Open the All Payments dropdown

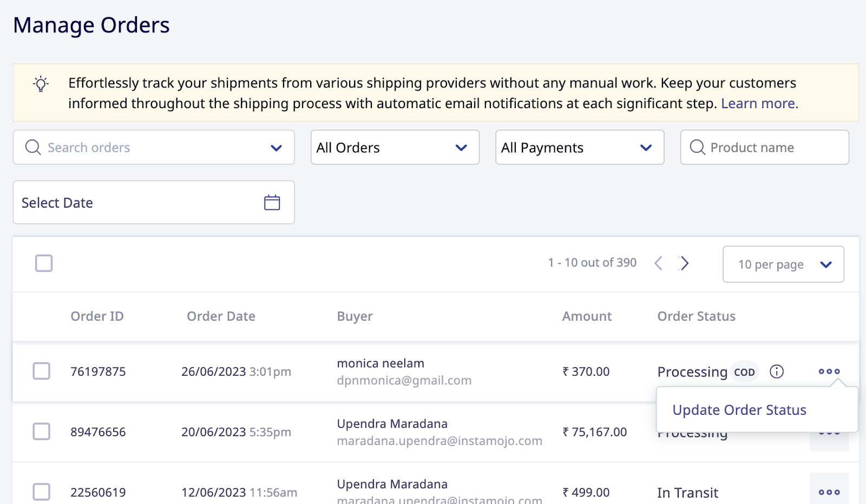pyautogui.click(x=579, y=147)
